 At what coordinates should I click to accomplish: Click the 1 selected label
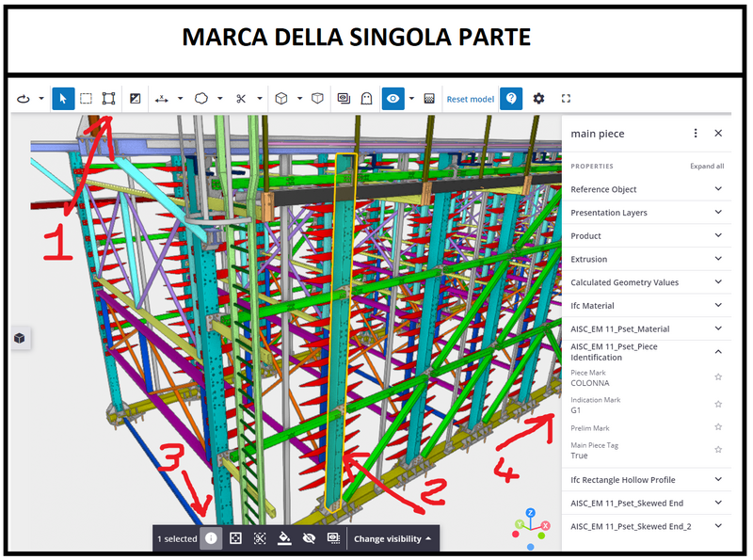tap(177, 539)
